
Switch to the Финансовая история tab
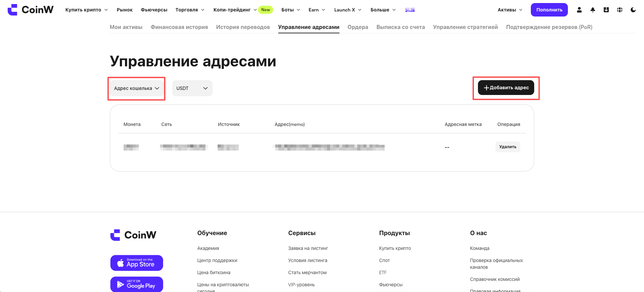179,27
